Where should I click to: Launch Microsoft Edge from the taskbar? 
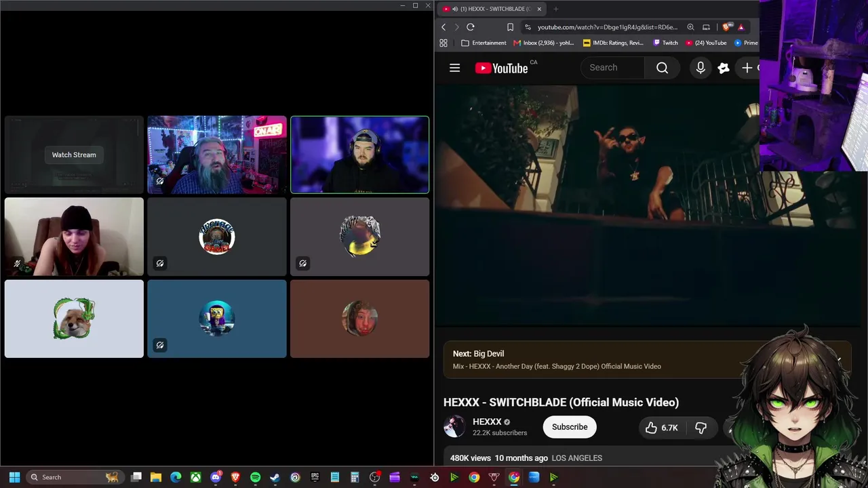pyautogui.click(x=176, y=477)
